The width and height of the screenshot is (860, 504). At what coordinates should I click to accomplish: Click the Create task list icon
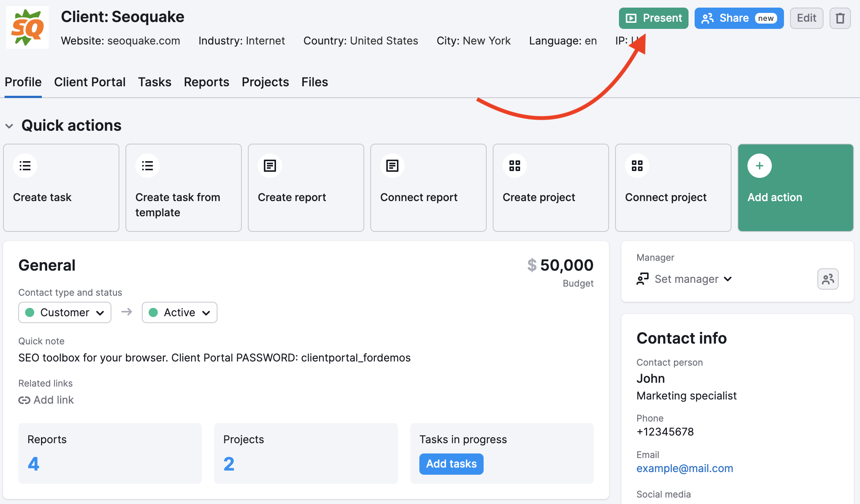tap(25, 166)
